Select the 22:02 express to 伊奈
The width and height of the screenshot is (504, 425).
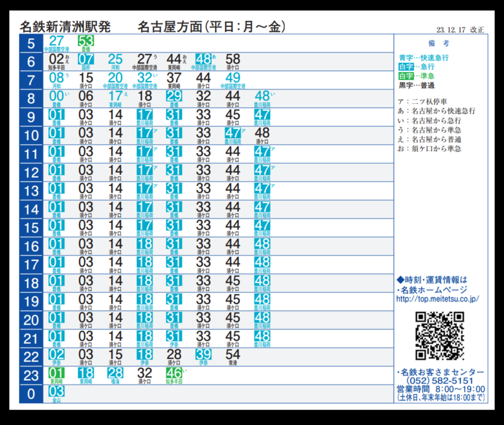(x=57, y=357)
